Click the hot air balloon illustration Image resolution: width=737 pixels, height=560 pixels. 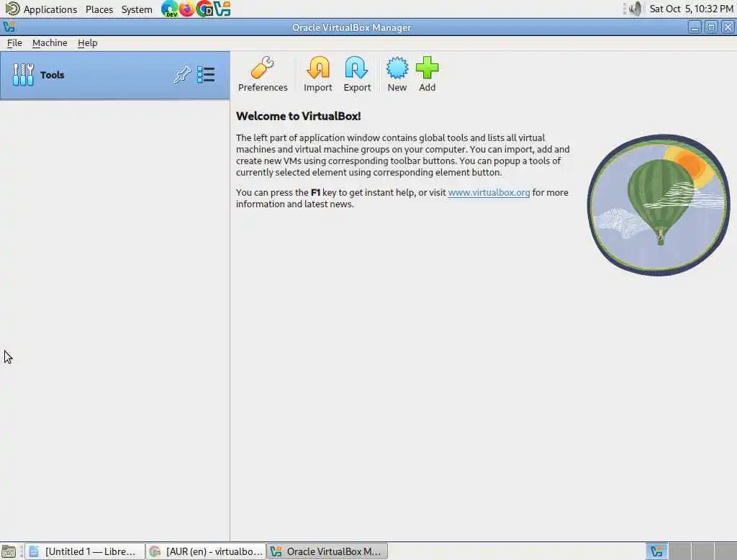coord(659,205)
